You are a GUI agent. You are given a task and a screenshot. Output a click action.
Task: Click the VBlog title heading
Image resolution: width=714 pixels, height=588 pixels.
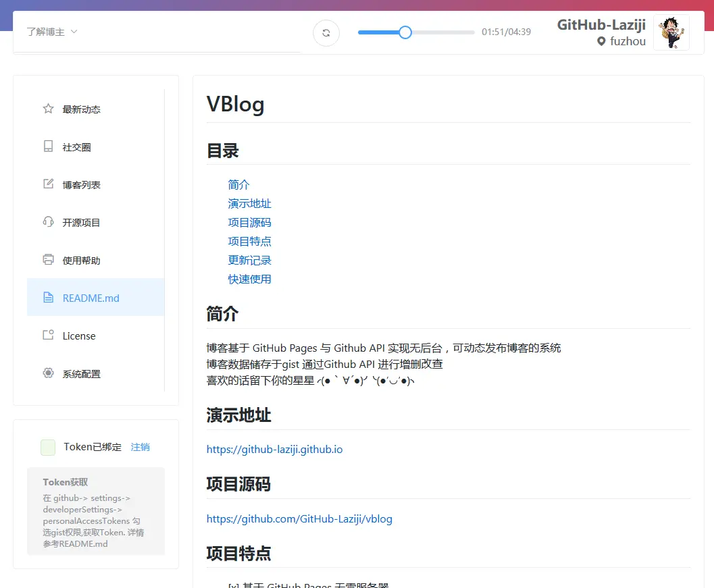coord(236,104)
